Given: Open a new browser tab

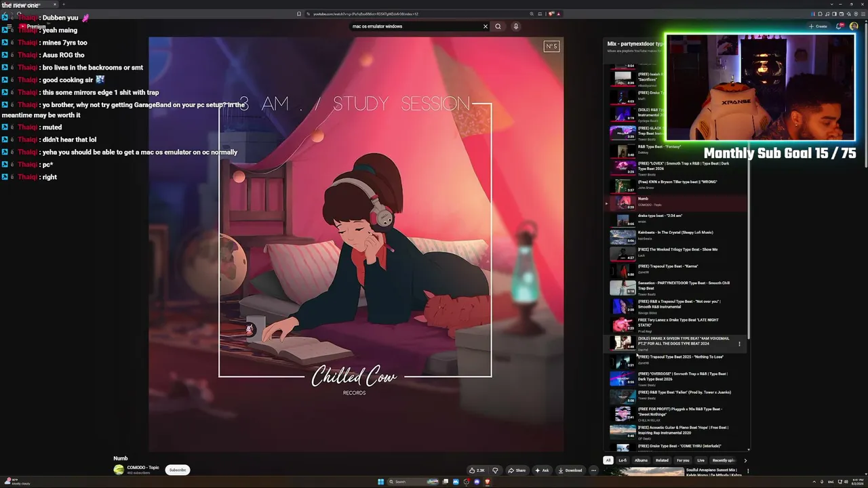Looking at the screenshot, I should 64,5.
